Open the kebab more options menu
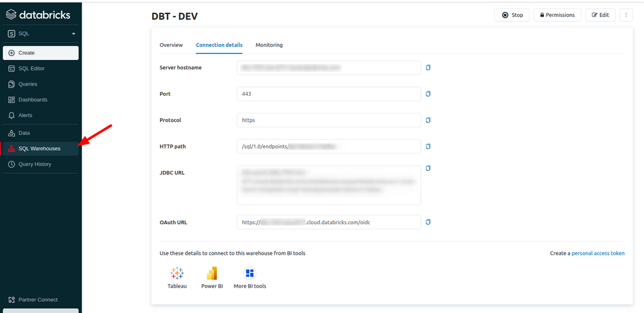This screenshot has width=644, height=313. pyautogui.click(x=626, y=15)
